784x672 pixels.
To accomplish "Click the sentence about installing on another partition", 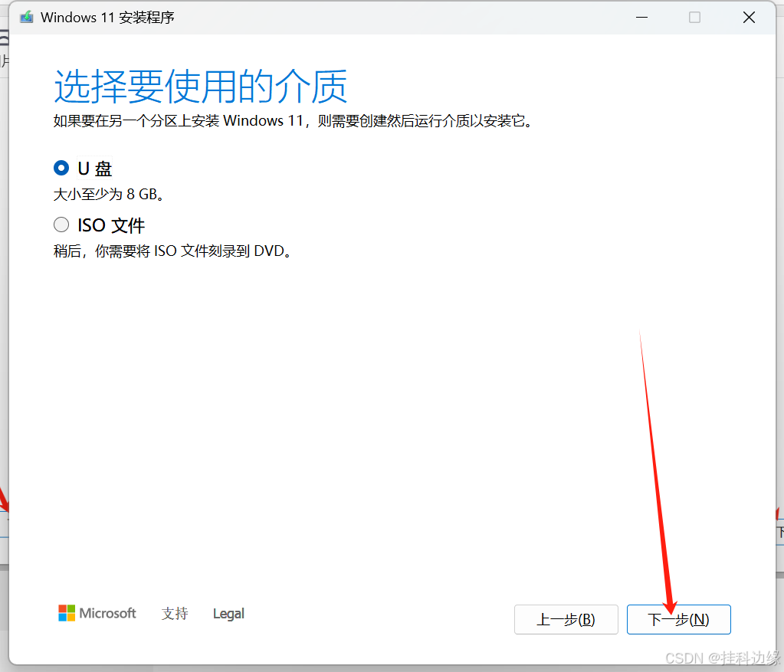I will coord(293,120).
